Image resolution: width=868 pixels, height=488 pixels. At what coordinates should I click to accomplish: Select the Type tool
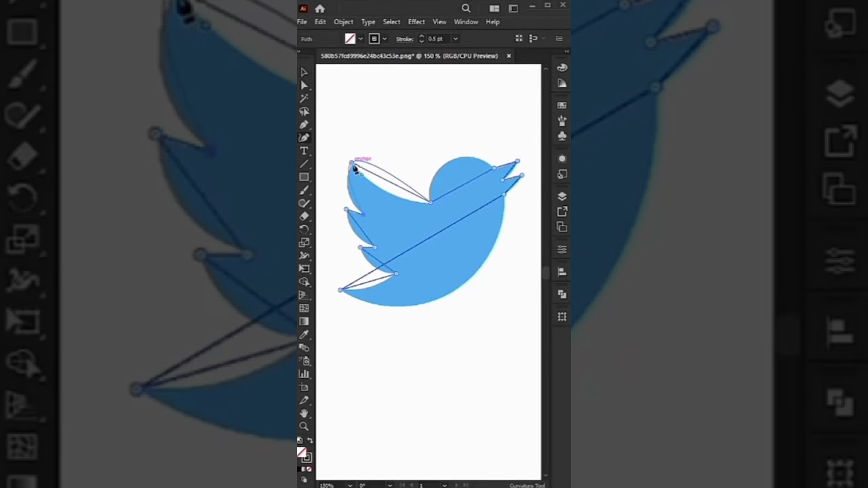(x=304, y=150)
